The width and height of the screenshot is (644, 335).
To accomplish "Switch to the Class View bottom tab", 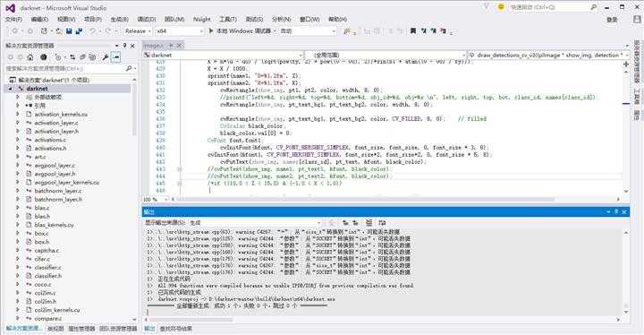I will click(55, 329).
